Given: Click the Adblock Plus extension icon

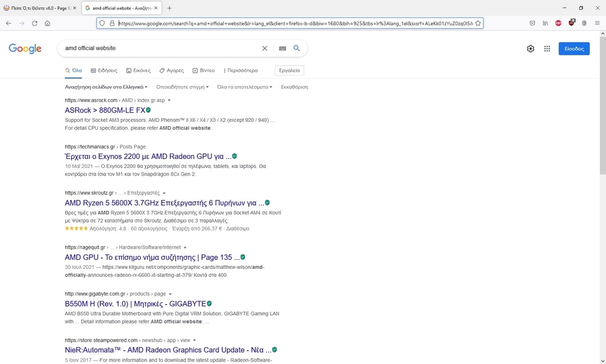Looking at the screenshot, I should tap(558, 23).
